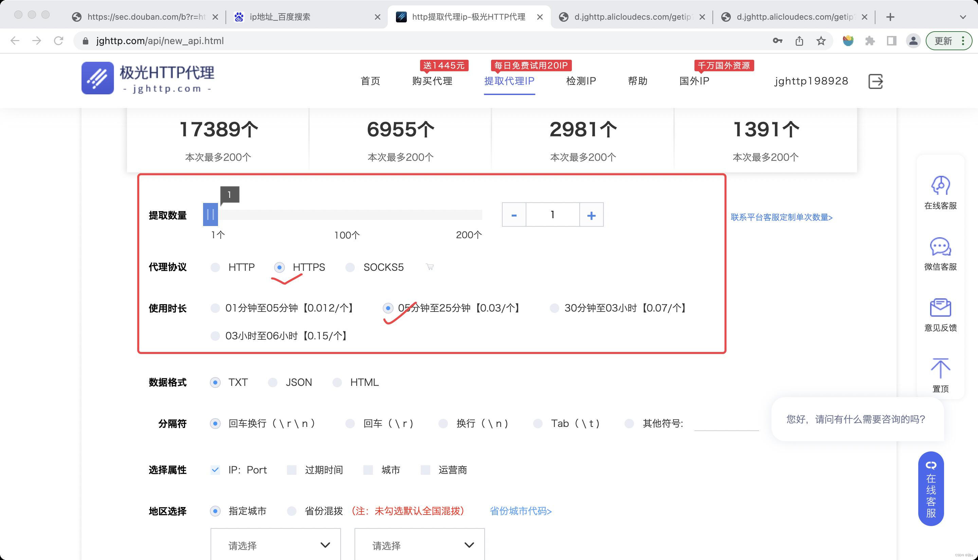Click the 置顶 up-arrow icon

click(940, 368)
